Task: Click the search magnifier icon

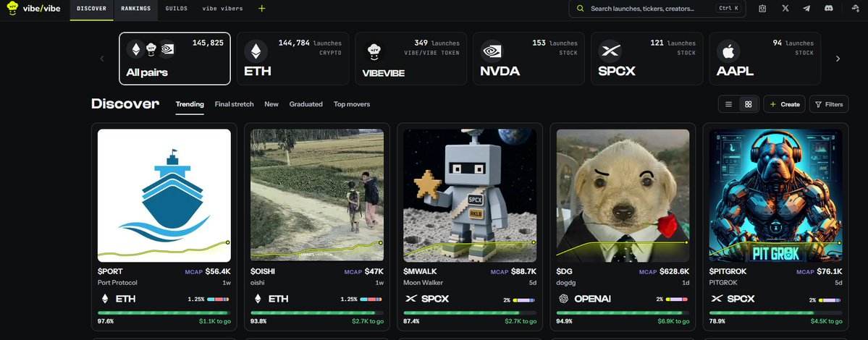Action: click(x=580, y=8)
